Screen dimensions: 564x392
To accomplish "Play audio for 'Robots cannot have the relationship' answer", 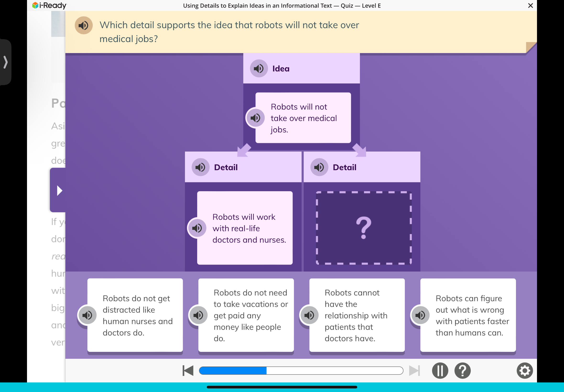I will click(309, 315).
